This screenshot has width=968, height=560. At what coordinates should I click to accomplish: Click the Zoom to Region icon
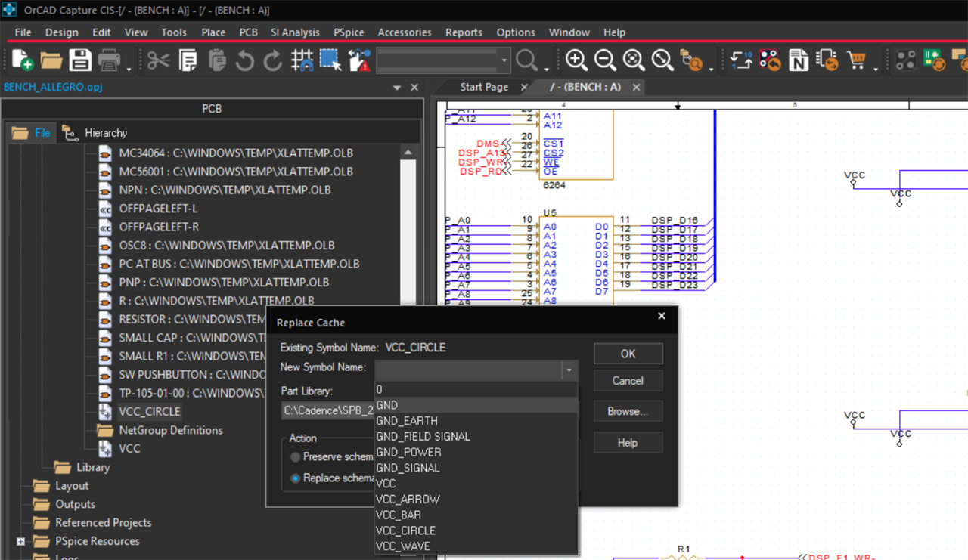[x=634, y=60]
